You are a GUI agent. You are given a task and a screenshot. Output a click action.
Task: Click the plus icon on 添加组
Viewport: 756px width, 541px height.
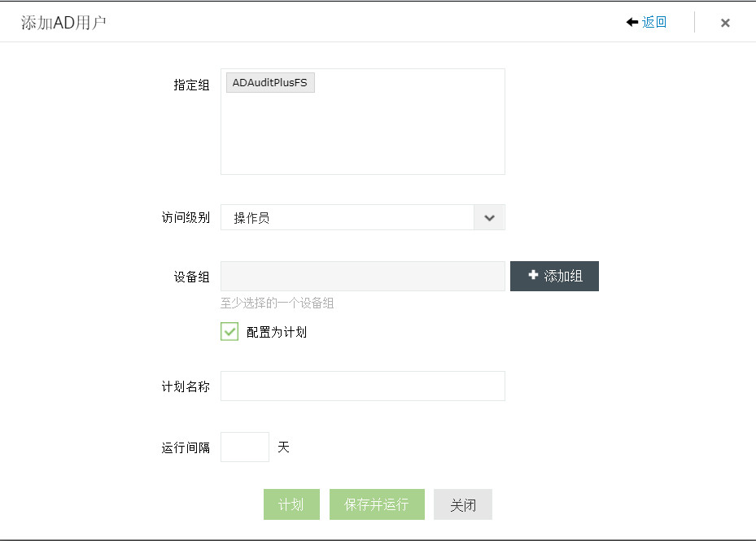coord(533,276)
